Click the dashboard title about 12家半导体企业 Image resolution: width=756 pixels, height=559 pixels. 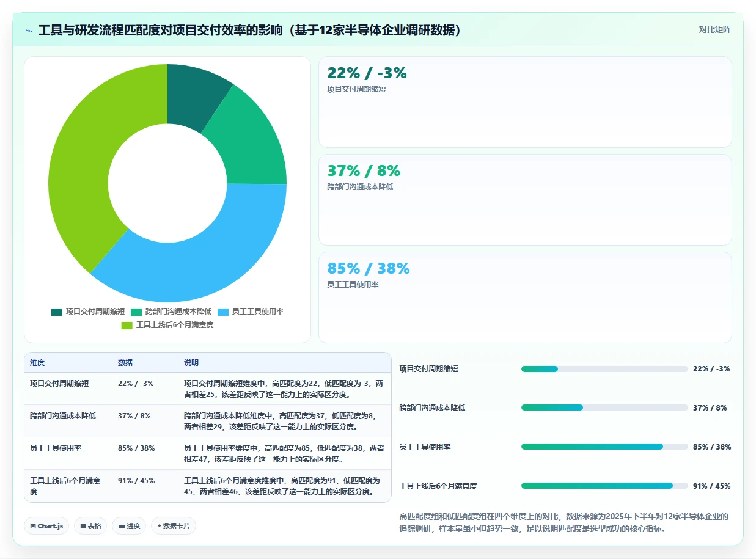click(249, 30)
